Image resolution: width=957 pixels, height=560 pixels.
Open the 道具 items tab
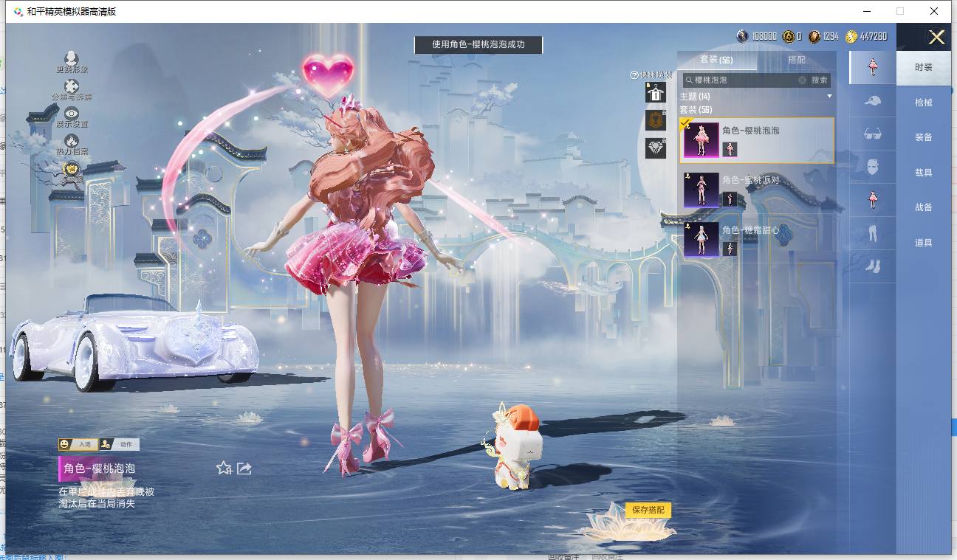[924, 243]
